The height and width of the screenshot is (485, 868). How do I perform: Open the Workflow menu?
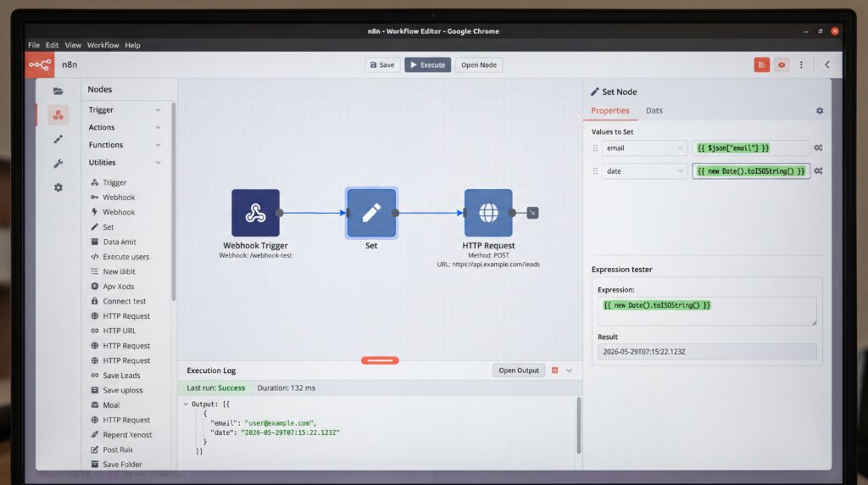tap(103, 45)
